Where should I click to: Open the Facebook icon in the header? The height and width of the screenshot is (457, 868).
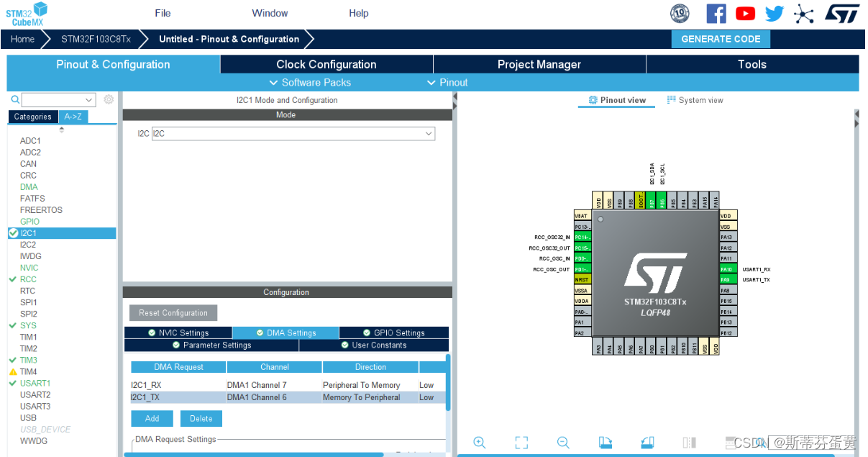point(716,13)
